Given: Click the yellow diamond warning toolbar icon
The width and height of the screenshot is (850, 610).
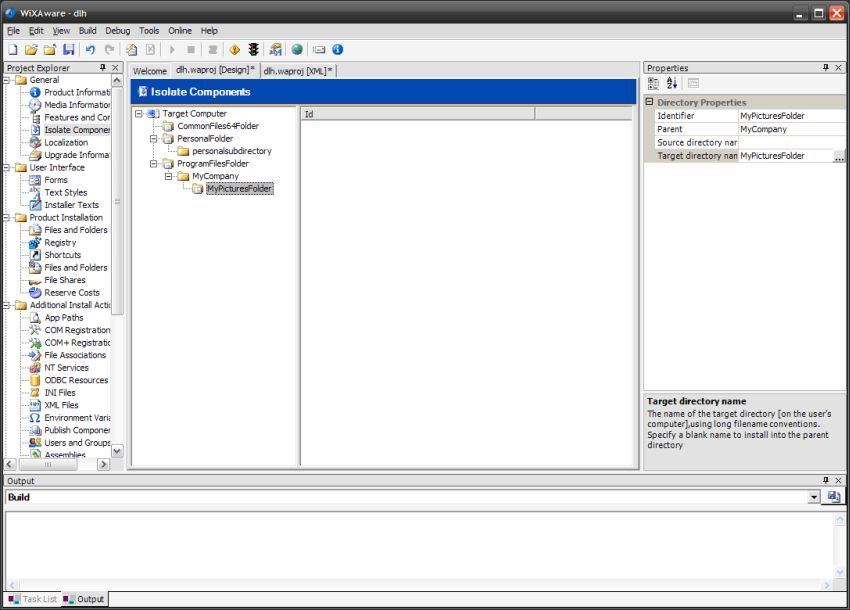Looking at the screenshot, I should pos(235,50).
